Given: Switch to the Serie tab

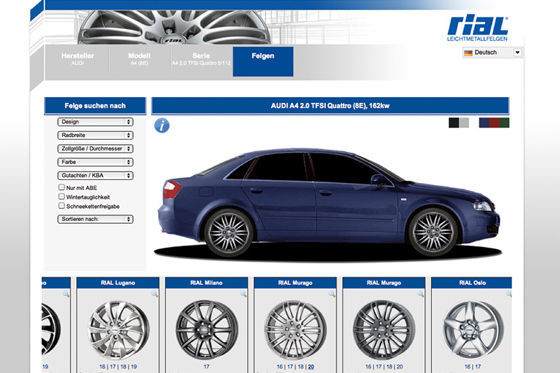Looking at the screenshot, I should (201, 59).
